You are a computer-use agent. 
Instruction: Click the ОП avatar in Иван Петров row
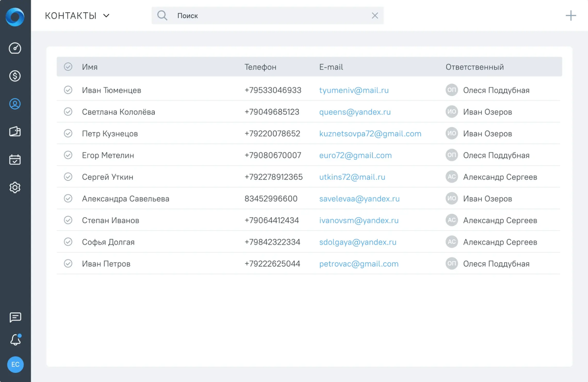tap(452, 264)
